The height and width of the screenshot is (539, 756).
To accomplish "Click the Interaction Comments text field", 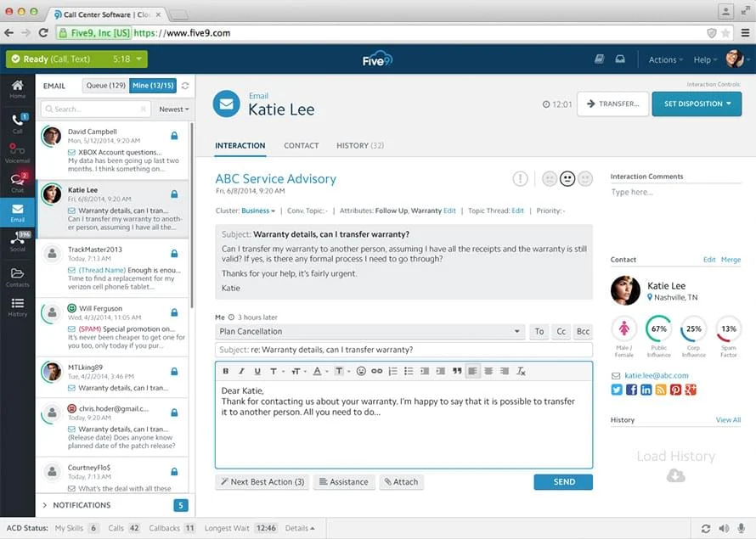I will click(x=675, y=192).
